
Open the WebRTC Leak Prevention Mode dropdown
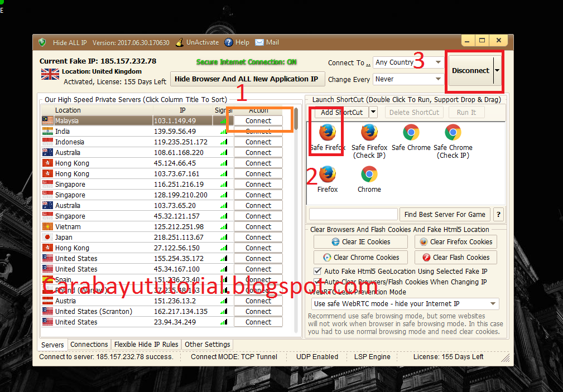click(405, 304)
